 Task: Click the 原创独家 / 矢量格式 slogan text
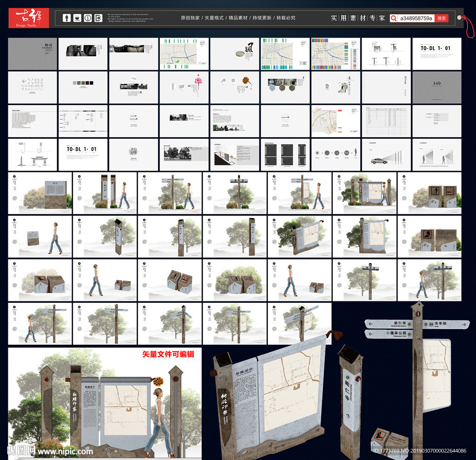click(238, 18)
